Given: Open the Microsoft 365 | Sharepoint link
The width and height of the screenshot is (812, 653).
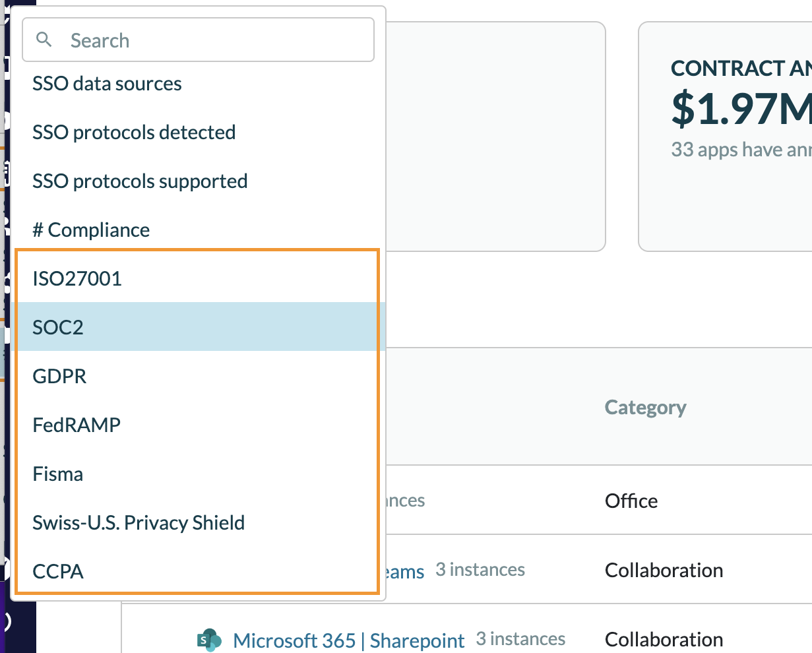Looking at the screenshot, I should coord(349,640).
